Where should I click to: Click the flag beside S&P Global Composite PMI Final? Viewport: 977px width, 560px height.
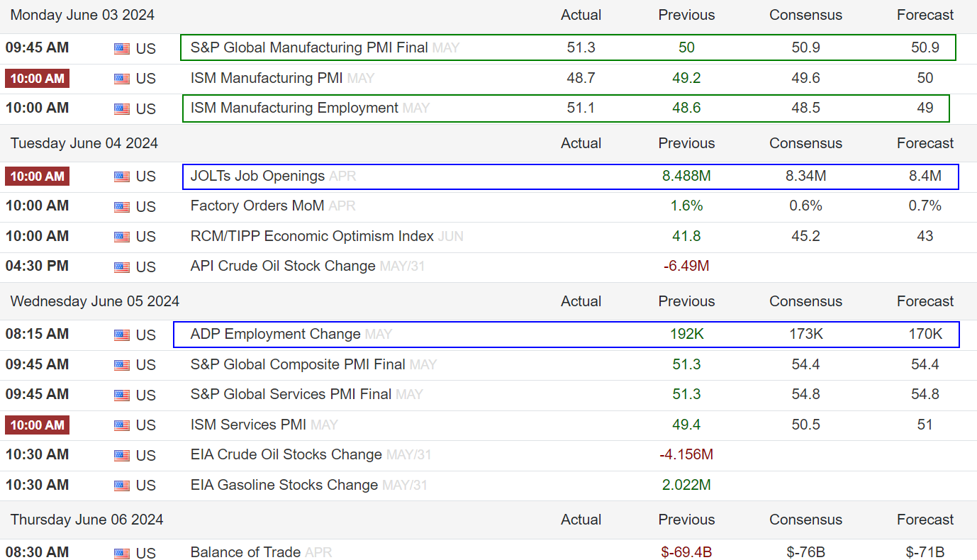click(x=122, y=366)
